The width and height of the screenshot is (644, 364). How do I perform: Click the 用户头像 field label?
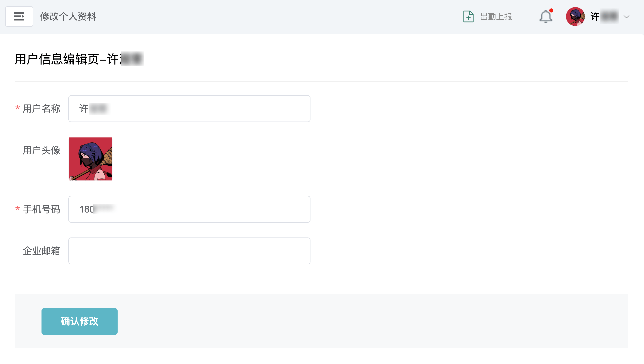click(x=41, y=150)
